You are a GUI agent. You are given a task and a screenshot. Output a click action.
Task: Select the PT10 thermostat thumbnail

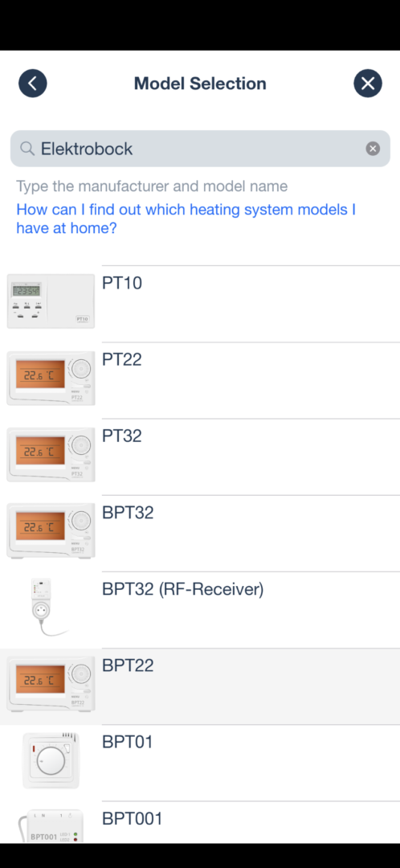[51, 301]
